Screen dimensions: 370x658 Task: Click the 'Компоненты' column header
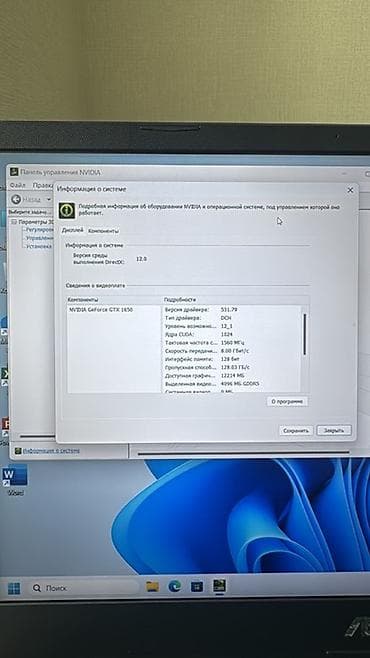tap(114, 300)
